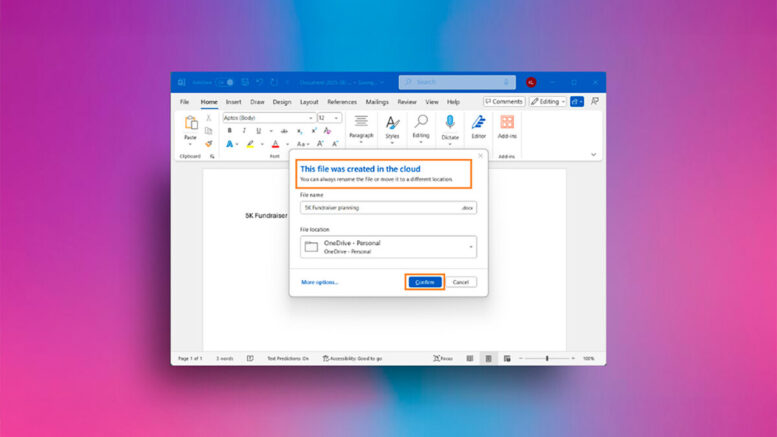The height and width of the screenshot is (437, 777).
Task: Click the Paste icon in Clipboard group
Action: (x=190, y=125)
